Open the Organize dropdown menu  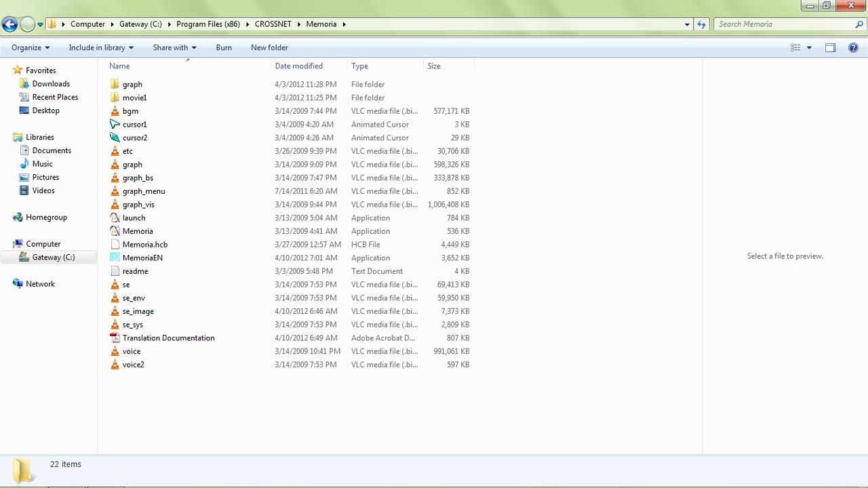click(x=31, y=47)
